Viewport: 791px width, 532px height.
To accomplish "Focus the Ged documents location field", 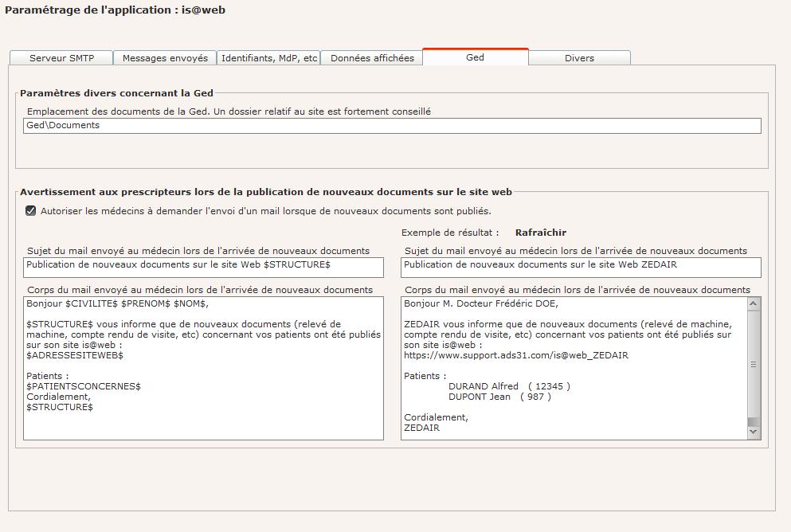I will (x=392, y=126).
